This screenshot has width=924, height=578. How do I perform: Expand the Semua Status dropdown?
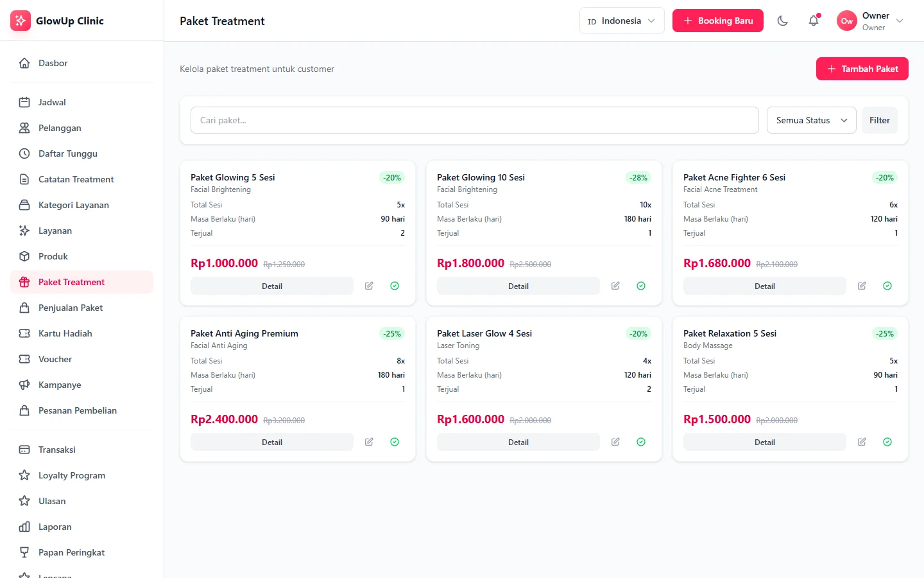811,120
